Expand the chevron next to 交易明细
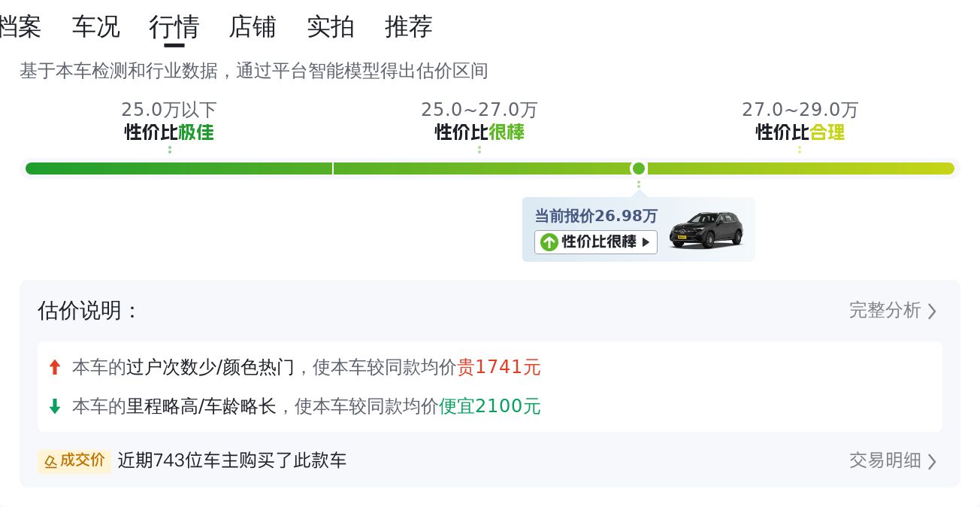The image size is (980, 507). coord(932,461)
